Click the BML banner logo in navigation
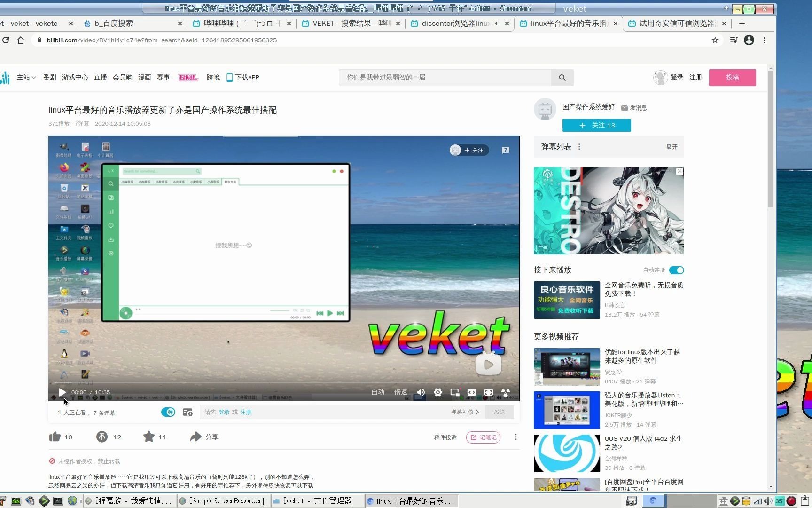 pyautogui.click(x=188, y=78)
